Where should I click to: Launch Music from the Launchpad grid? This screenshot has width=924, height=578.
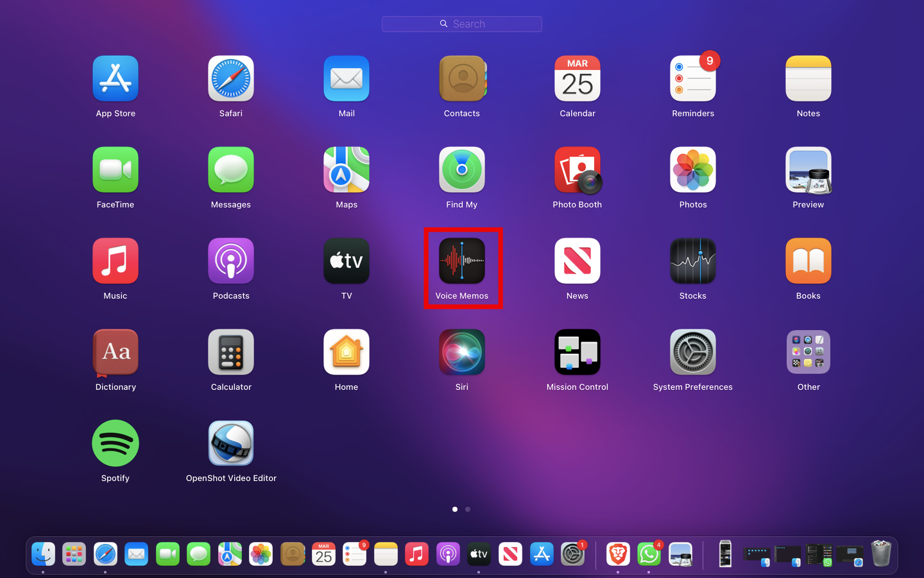pos(116,261)
